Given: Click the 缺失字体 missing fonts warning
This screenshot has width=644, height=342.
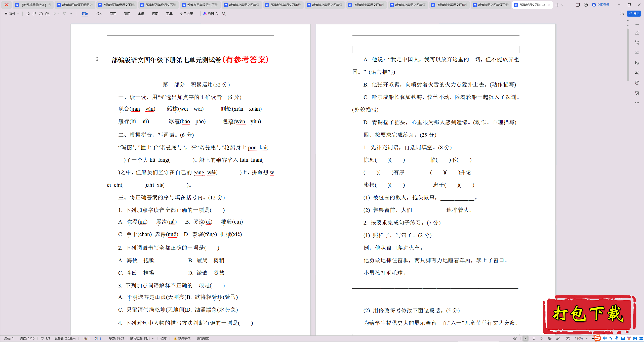Looking at the screenshot, I should 182,338.
